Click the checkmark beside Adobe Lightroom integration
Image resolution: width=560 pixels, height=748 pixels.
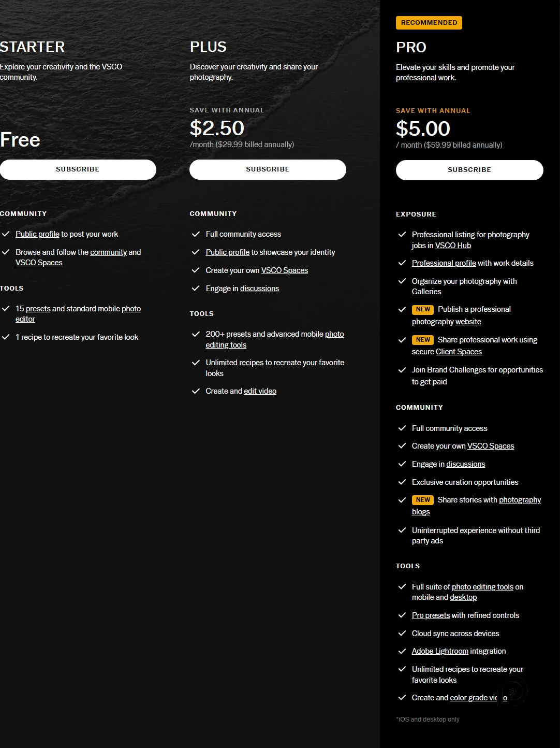(x=402, y=651)
